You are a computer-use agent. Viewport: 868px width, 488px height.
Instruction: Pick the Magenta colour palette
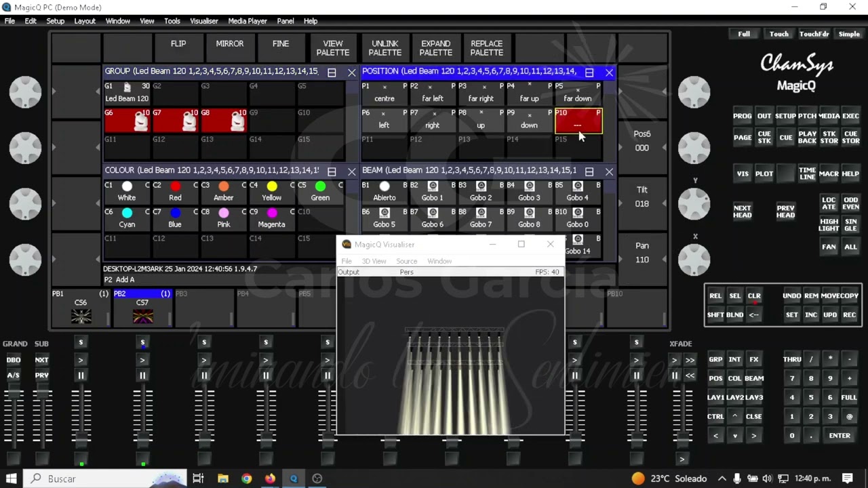pos(271,218)
